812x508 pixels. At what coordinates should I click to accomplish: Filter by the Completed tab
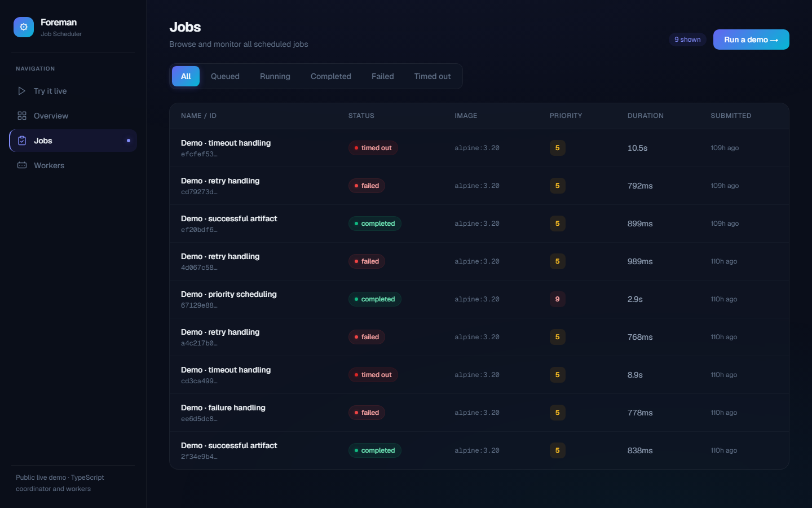[331, 76]
